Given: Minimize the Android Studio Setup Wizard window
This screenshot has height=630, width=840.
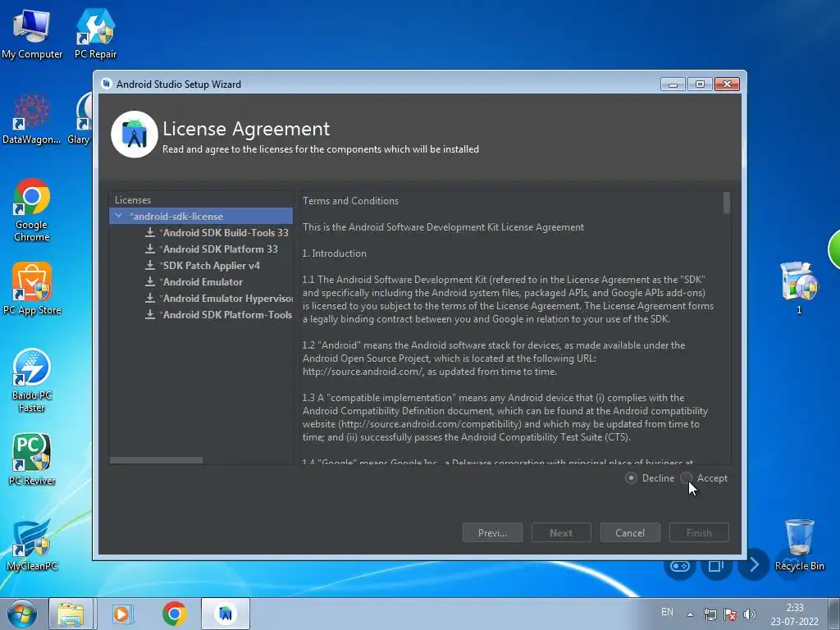Looking at the screenshot, I should click(x=673, y=84).
